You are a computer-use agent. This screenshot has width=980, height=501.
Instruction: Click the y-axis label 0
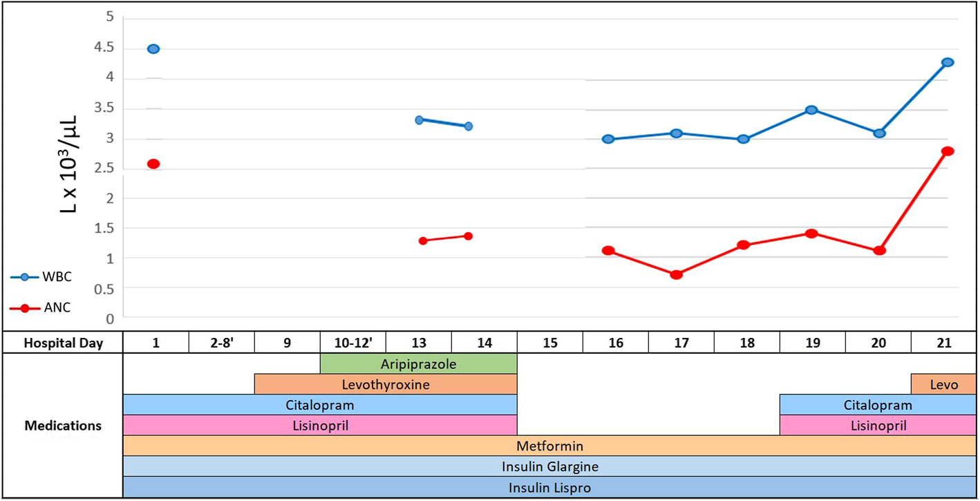point(109,319)
